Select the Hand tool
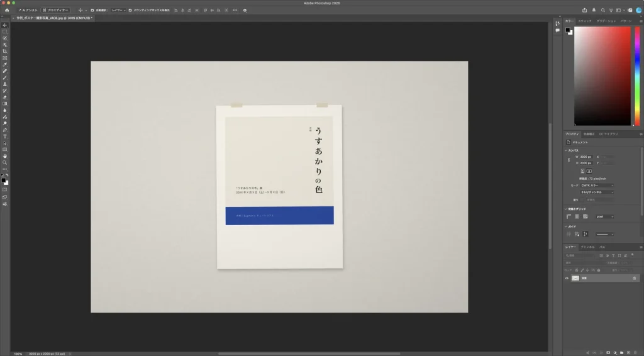Viewport: 644px width, 356px height. tap(5, 156)
